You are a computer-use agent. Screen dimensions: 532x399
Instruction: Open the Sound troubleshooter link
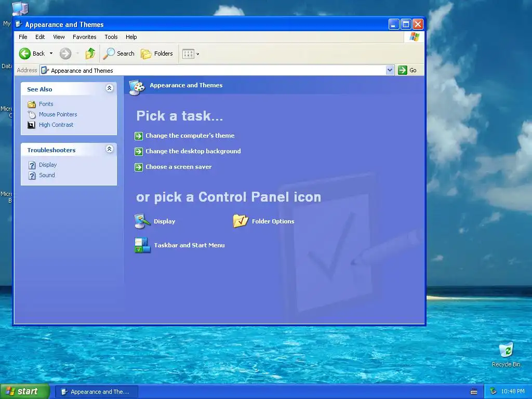coord(47,175)
